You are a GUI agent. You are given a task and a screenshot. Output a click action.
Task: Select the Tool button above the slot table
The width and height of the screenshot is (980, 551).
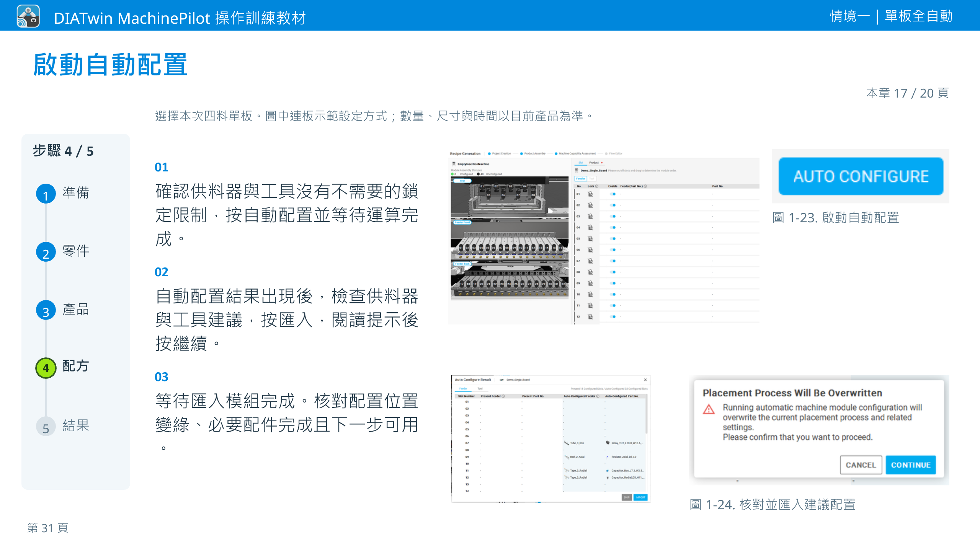591,179
